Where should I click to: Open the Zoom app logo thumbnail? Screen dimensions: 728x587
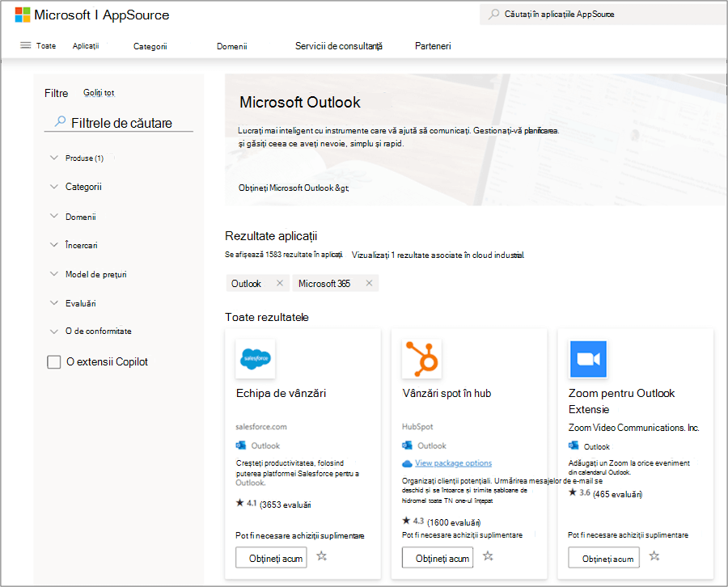[x=588, y=359]
